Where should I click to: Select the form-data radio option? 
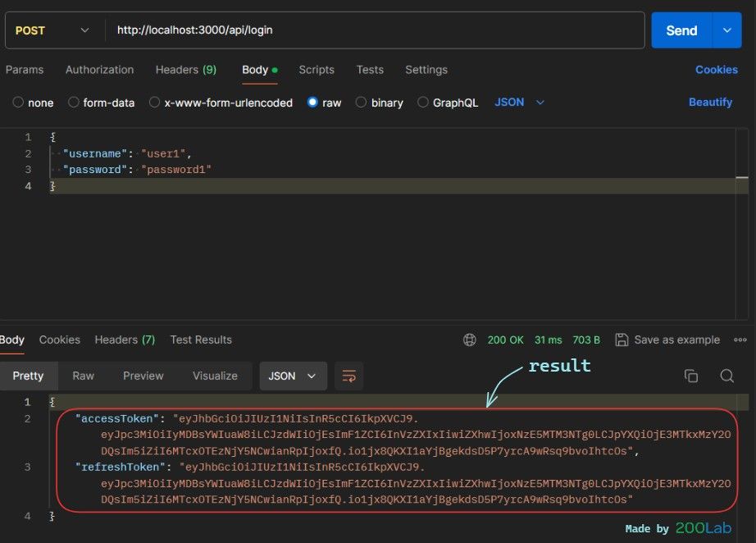click(x=74, y=103)
